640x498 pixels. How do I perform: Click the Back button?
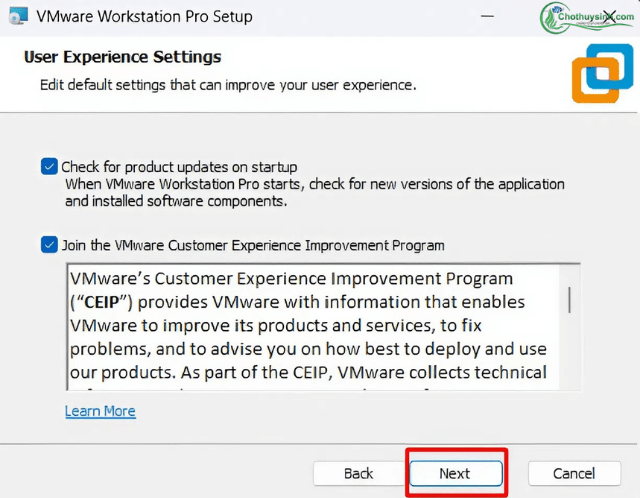click(359, 474)
